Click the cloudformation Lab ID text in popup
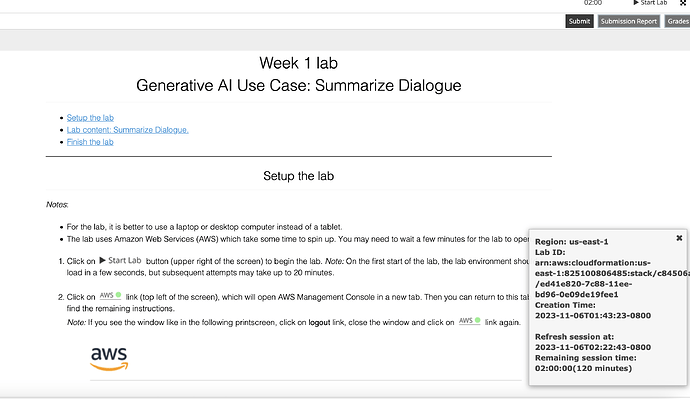The width and height of the screenshot is (690, 399). 612,278
